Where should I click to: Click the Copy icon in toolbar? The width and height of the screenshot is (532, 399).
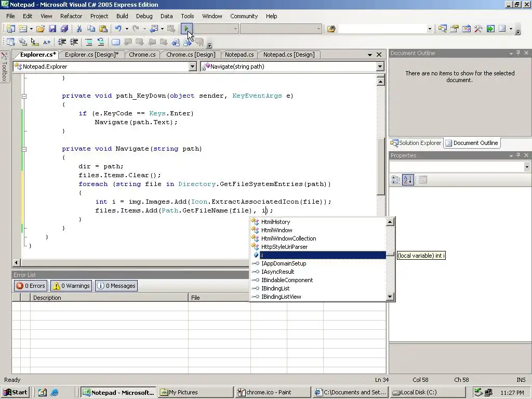coord(91,29)
